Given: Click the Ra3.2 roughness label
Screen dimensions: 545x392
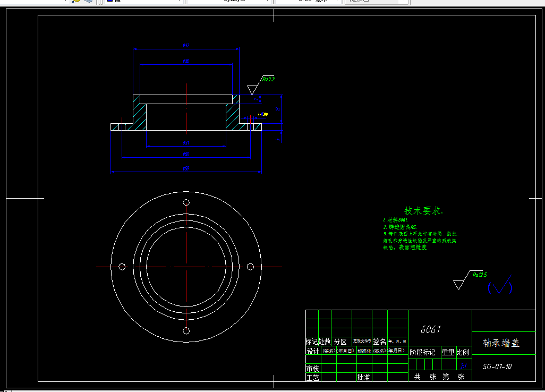Looking at the screenshot, I should coord(268,79).
